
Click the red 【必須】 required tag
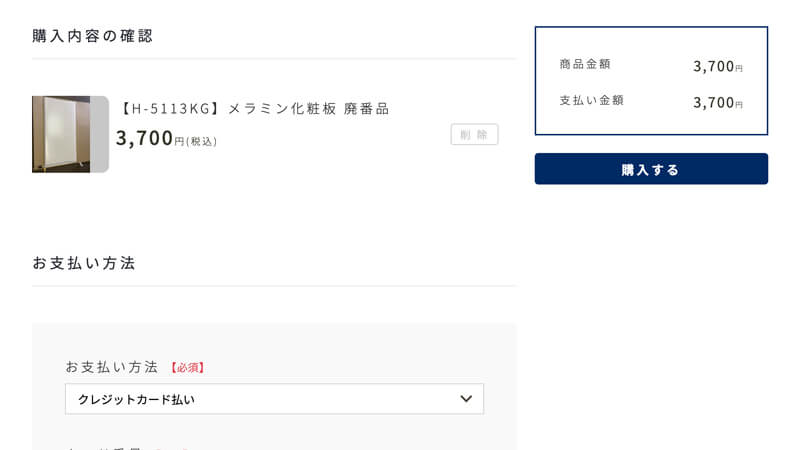click(x=187, y=367)
